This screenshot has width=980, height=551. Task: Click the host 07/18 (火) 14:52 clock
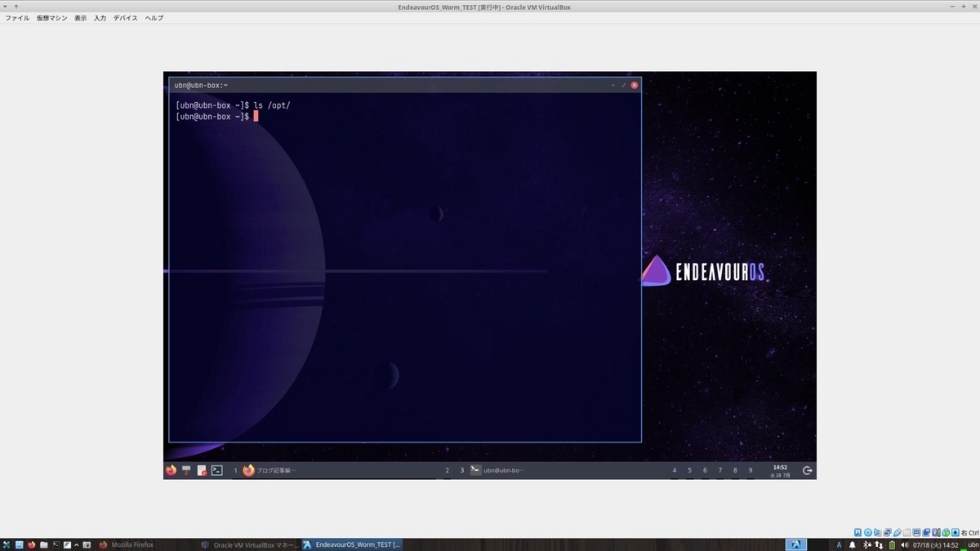coord(936,544)
